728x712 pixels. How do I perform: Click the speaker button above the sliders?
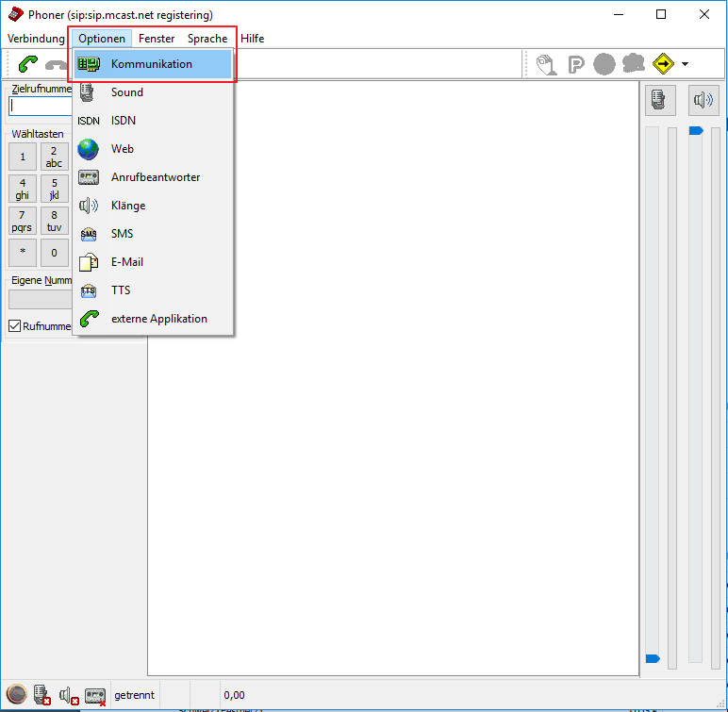[x=703, y=99]
